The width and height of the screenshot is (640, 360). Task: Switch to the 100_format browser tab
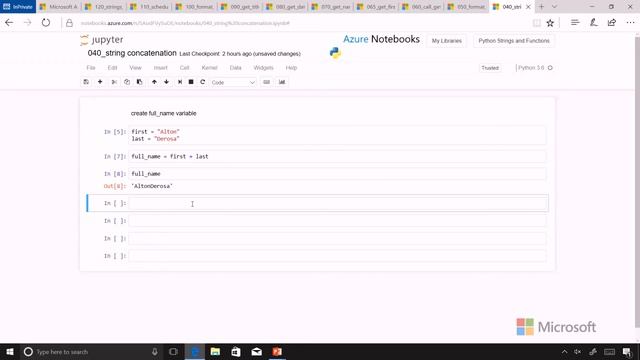tap(195, 7)
